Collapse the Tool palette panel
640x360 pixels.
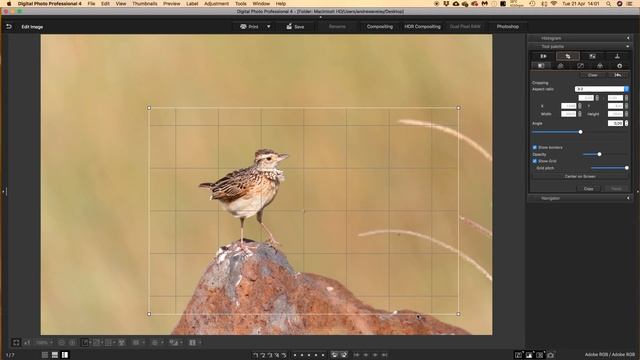tap(628, 47)
